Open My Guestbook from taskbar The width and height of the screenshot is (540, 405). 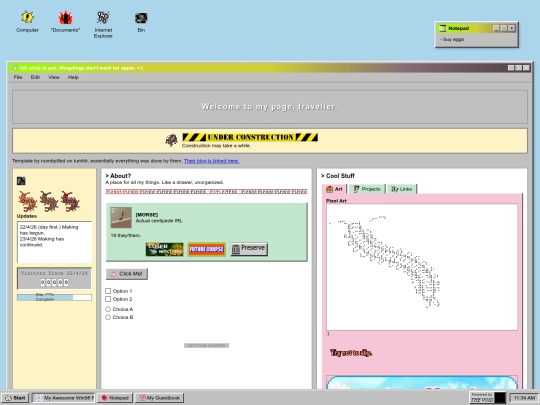click(x=159, y=398)
